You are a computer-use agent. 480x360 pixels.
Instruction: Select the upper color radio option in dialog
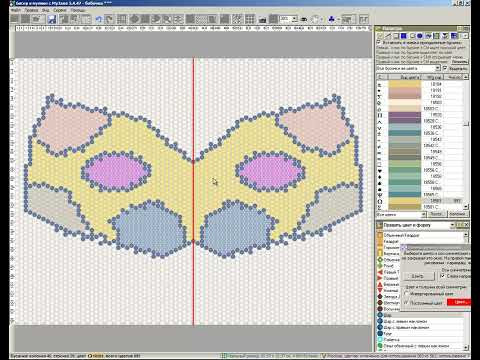point(406,294)
